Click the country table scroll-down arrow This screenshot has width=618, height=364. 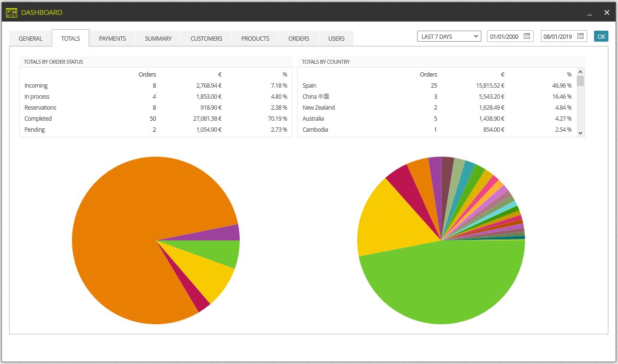(x=581, y=133)
